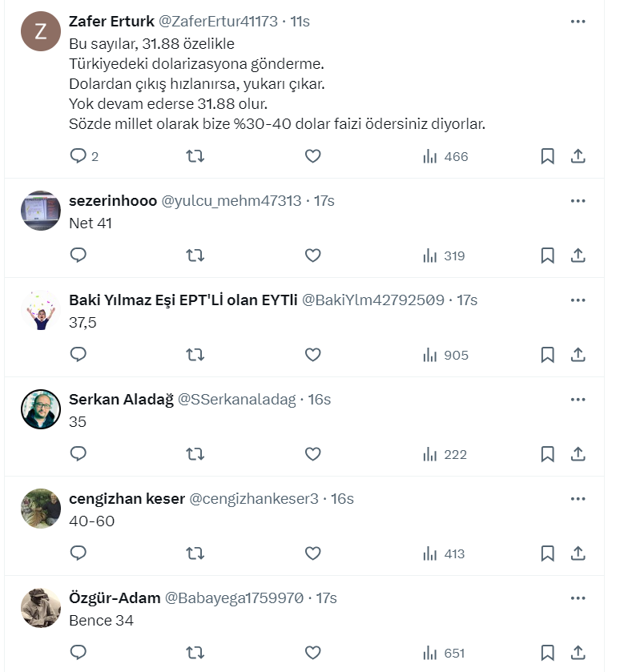This screenshot has height=672, width=620.
Task: Share Özgür-Adam's 'Bence 34' tweet
Action: pyautogui.click(x=578, y=653)
